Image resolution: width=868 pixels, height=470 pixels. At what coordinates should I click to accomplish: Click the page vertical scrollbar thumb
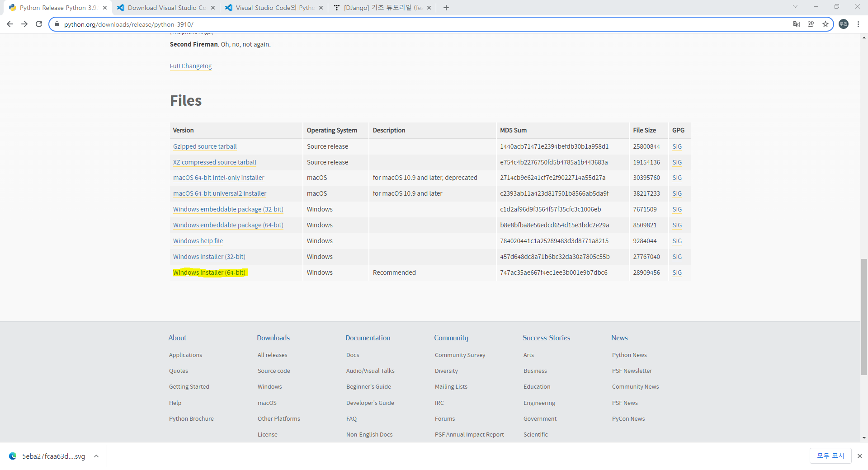[x=864, y=316]
